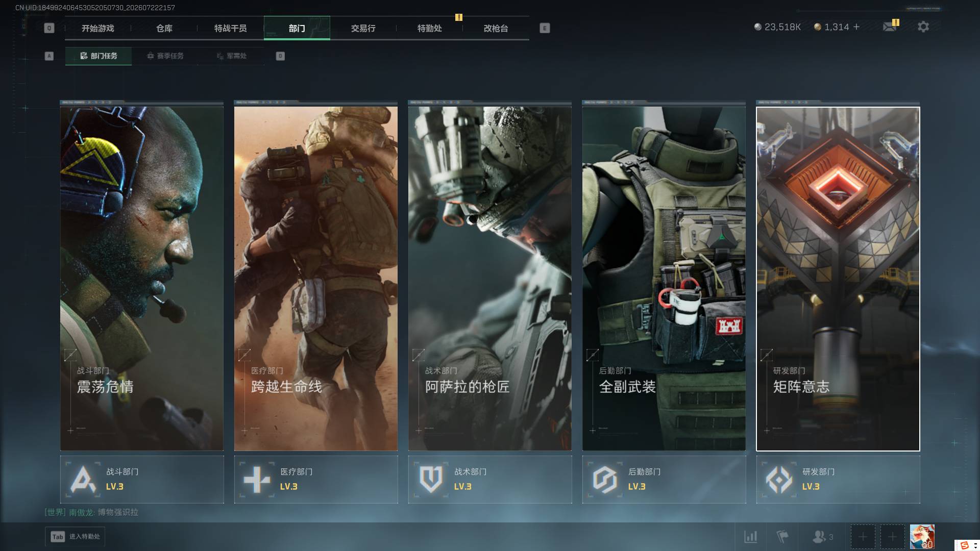The height and width of the screenshot is (551, 980).
Task: Open the 阿萨拉的枪匠 tactical department card
Action: pos(490,278)
